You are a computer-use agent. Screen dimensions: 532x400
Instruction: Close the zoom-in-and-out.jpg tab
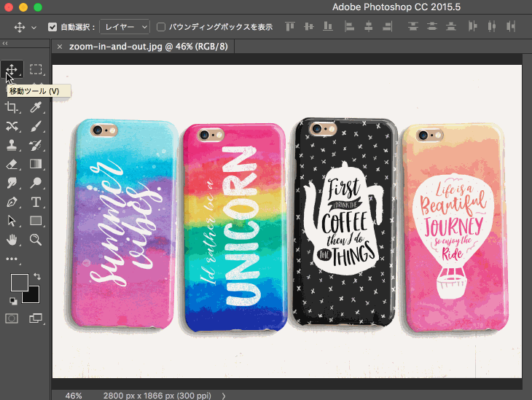(x=60, y=46)
